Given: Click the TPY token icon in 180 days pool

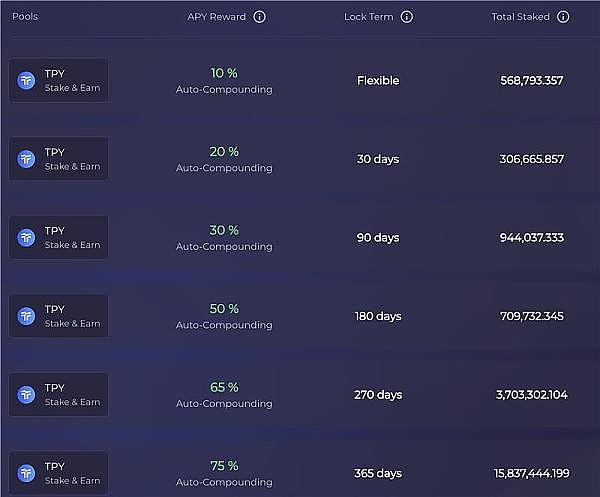Looking at the screenshot, I should tap(27, 316).
